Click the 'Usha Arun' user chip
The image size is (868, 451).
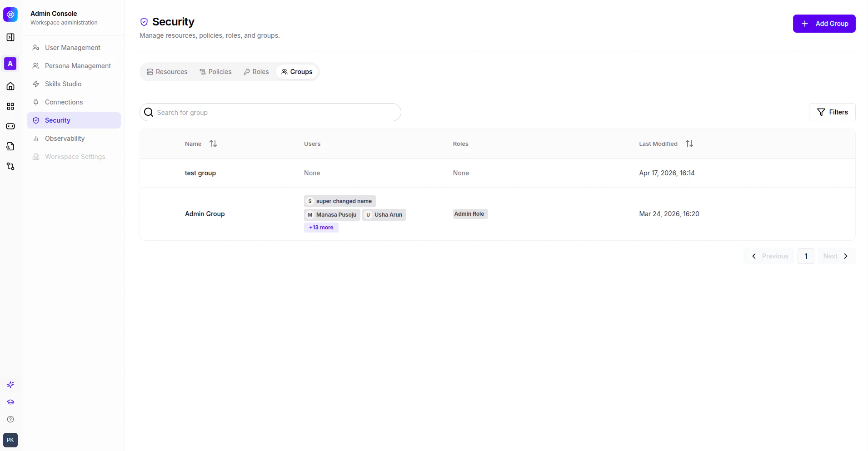point(384,215)
